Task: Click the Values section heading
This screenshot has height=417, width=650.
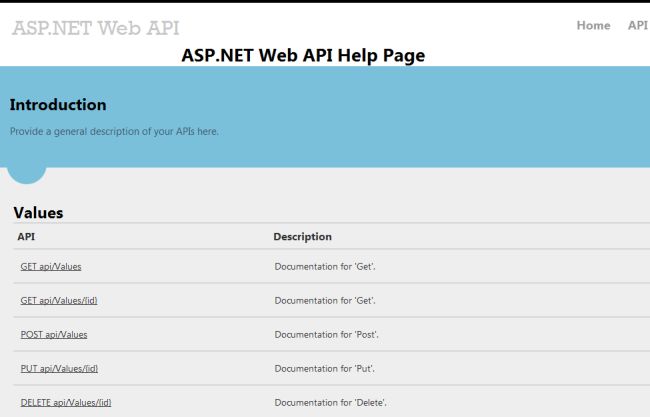Action: 38,213
